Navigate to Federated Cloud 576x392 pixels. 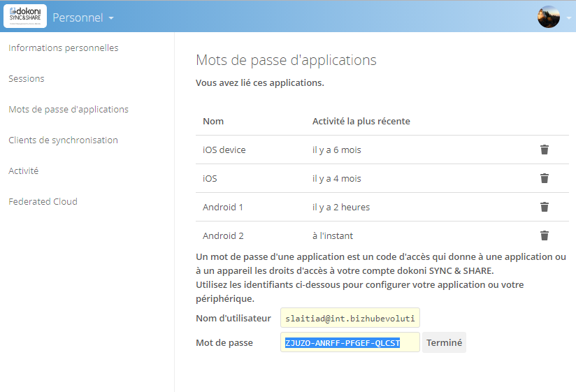point(43,202)
